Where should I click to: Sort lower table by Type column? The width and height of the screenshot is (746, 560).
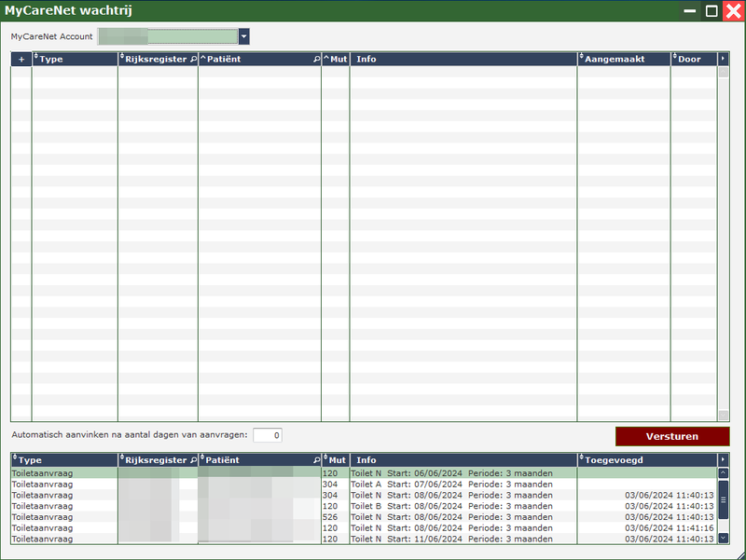pyautogui.click(x=64, y=460)
